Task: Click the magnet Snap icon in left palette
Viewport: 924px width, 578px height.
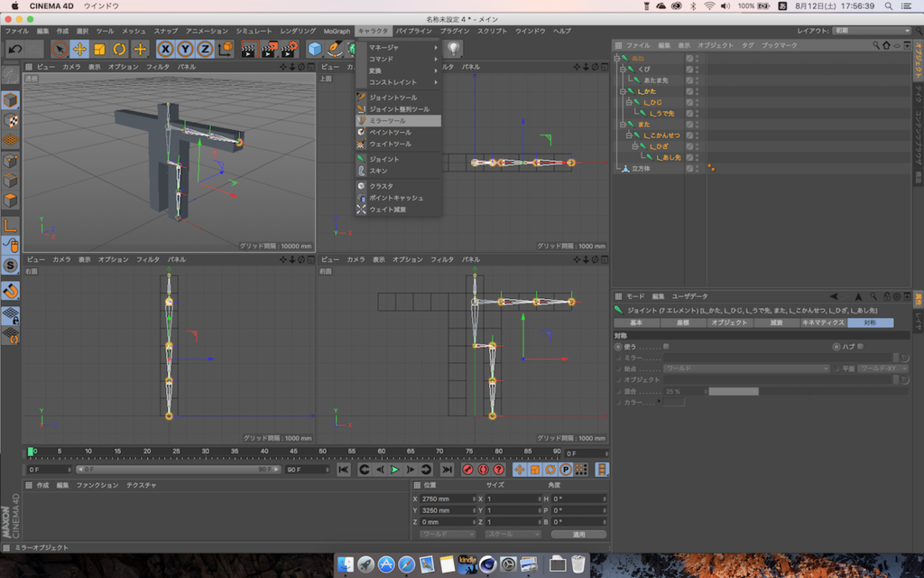Action: 11,291
